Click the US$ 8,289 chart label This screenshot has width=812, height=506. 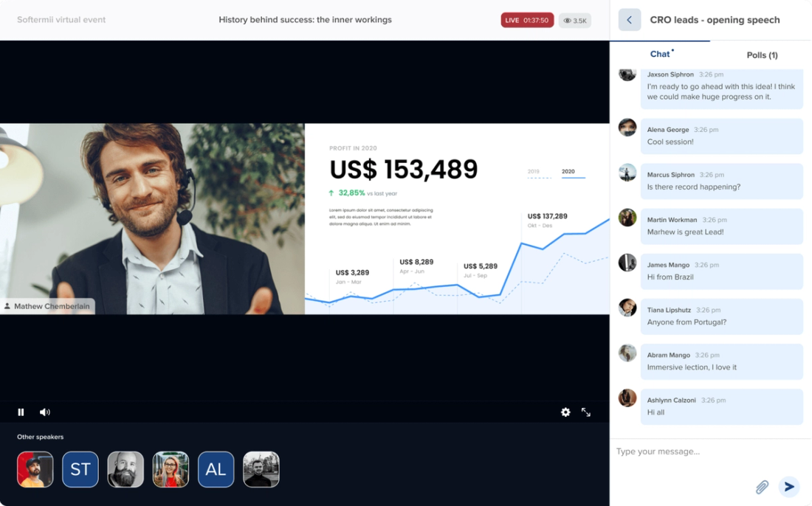click(416, 262)
